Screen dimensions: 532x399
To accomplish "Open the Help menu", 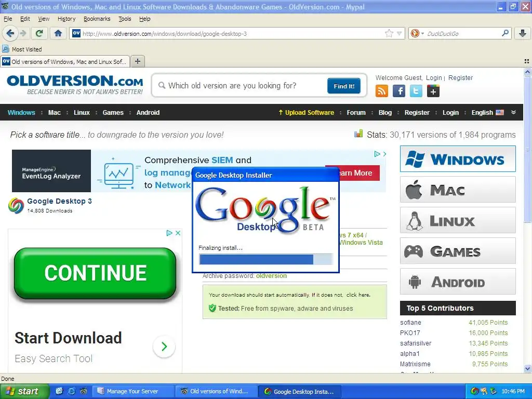I will pyautogui.click(x=145, y=19).
